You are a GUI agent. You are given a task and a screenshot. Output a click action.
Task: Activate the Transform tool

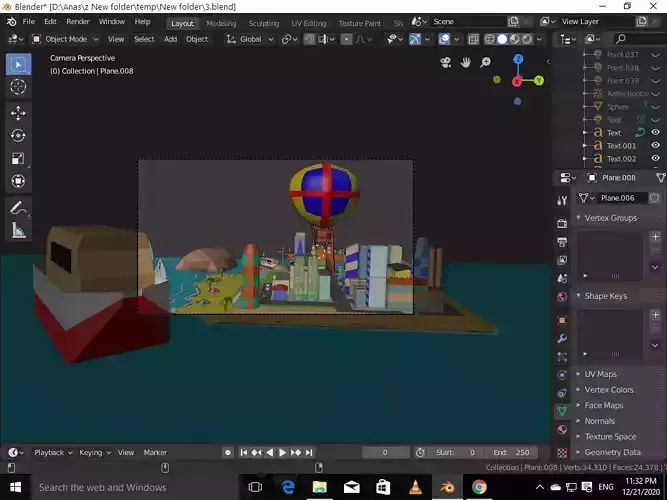pos(18,181)
